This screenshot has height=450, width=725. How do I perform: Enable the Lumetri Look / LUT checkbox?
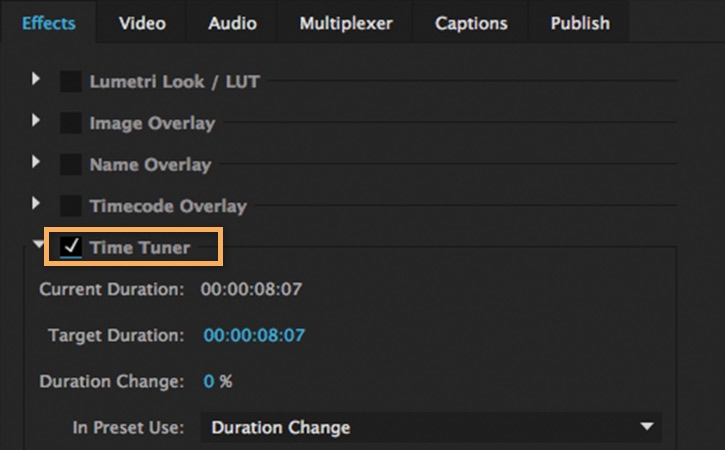click(71, 82)
